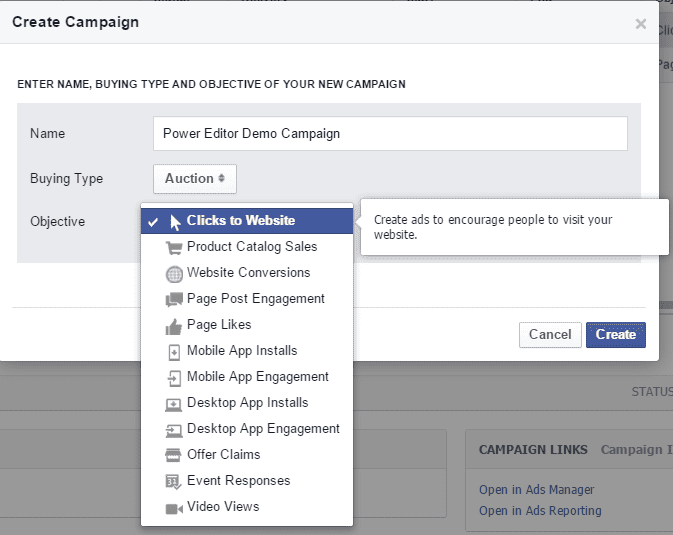Click the globe icon beside Website Conversions
The height and width of the screenshot is (535, 673).
coord(174,273)
